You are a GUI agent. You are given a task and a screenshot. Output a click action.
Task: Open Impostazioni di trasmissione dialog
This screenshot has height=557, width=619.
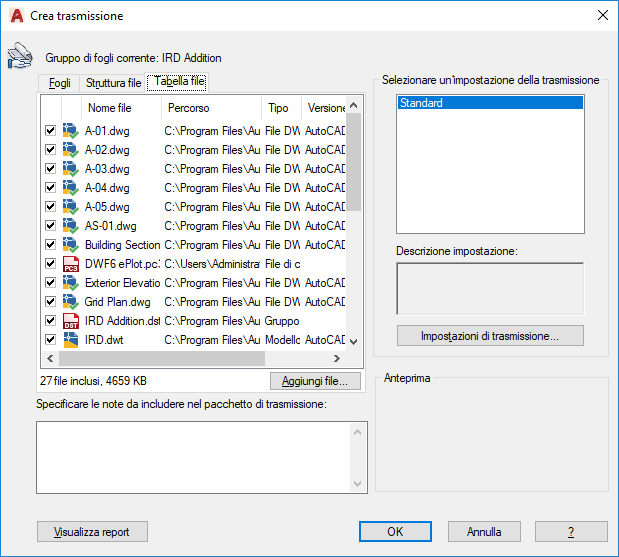click(490, 336)
